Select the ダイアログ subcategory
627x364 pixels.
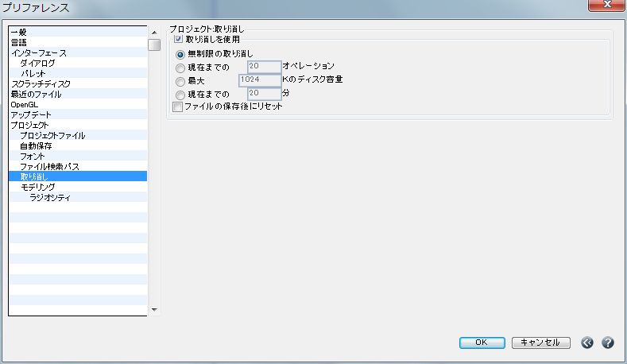[x=78, y=64]
